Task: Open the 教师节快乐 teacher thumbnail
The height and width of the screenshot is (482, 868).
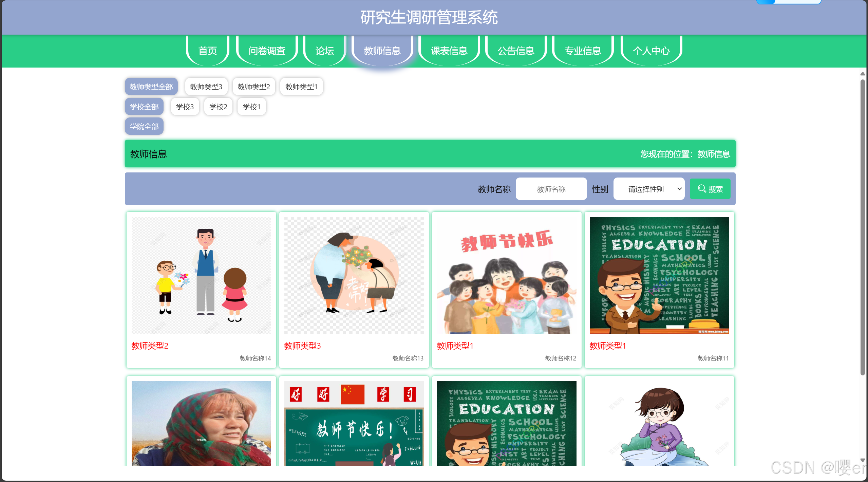Action: point(506,275)
